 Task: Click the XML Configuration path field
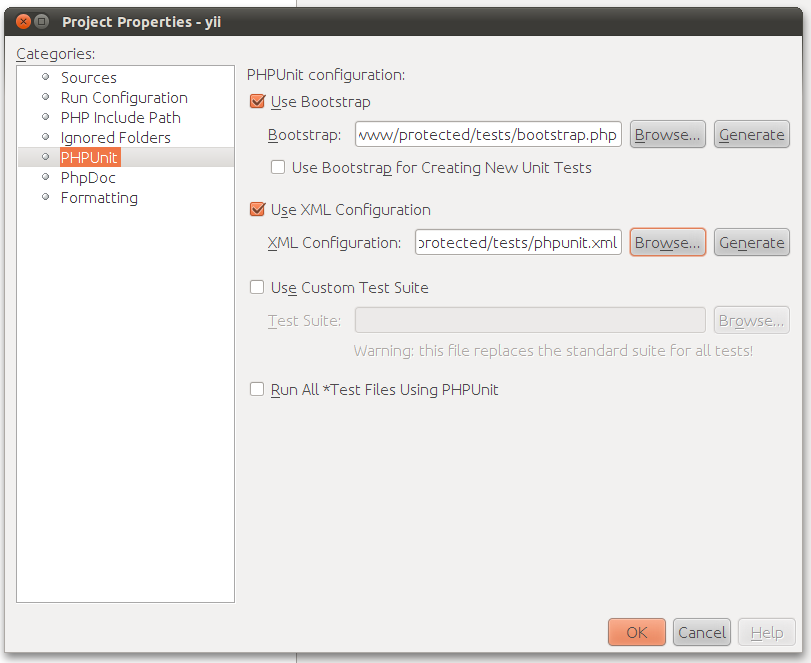click(x=518, y=243)
